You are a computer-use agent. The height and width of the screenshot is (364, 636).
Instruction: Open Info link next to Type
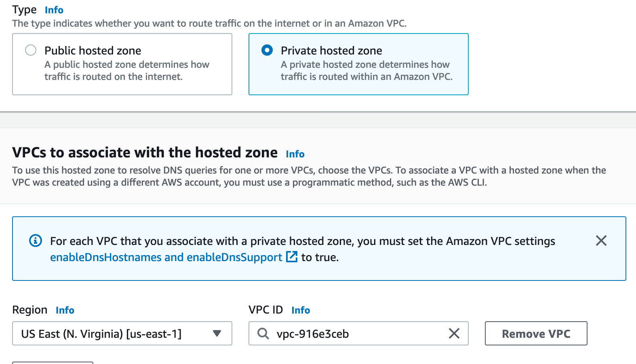[54, 10]
